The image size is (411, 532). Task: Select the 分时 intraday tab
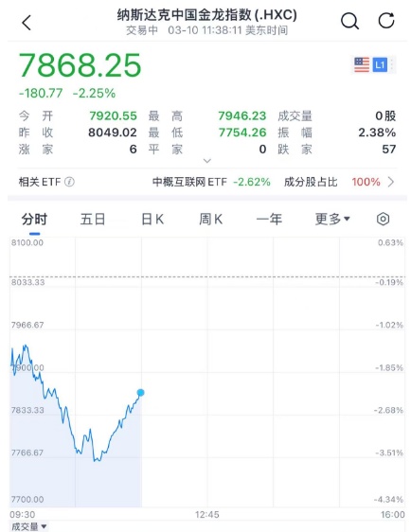pyautogui.click(x=34, y=220)
